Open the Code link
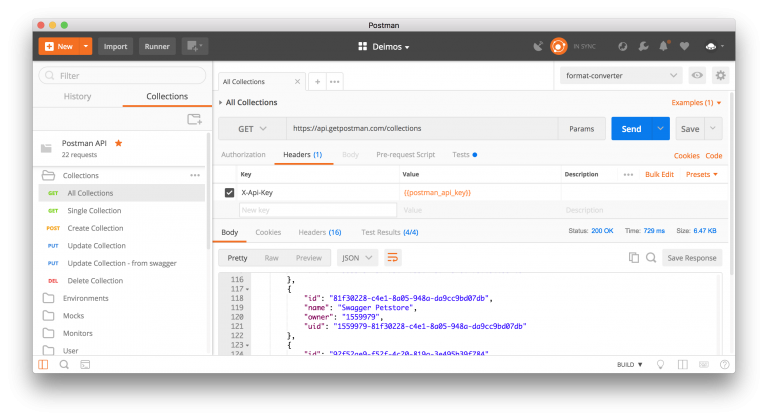The width and height of the screenshot is (768, 420). [714, 156]
